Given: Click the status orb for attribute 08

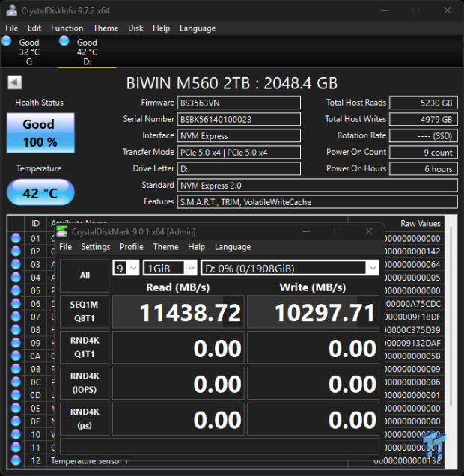Looking at the screenshot, I should click(x=16, y=329).
